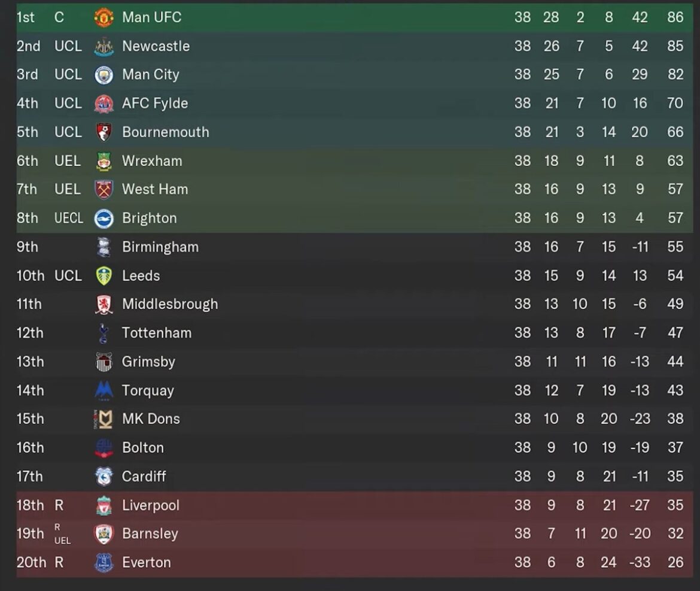
Task: Click the Bournemouth cherry badge
Action: [x=103, y=132]
